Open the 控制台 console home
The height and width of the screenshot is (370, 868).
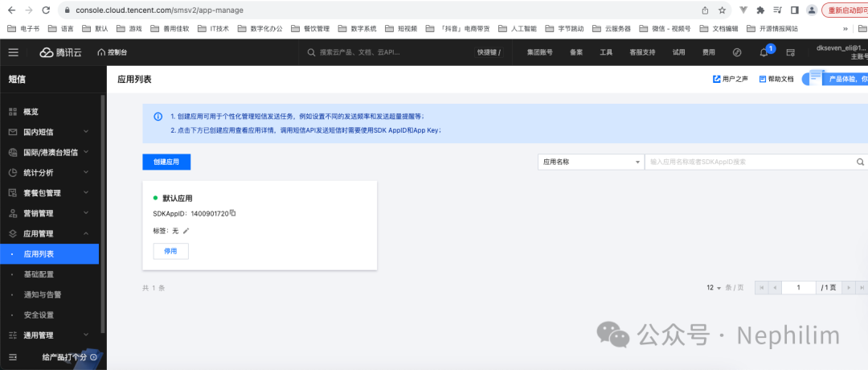coord(112,52)
